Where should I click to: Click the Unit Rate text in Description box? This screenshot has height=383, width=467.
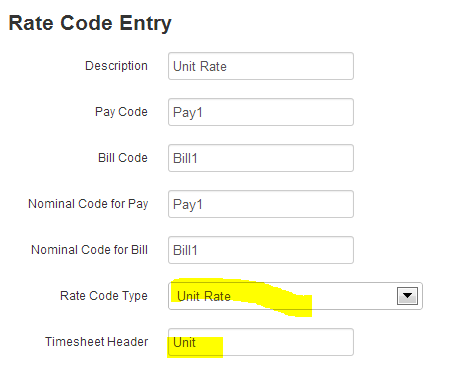click(200, 66)
